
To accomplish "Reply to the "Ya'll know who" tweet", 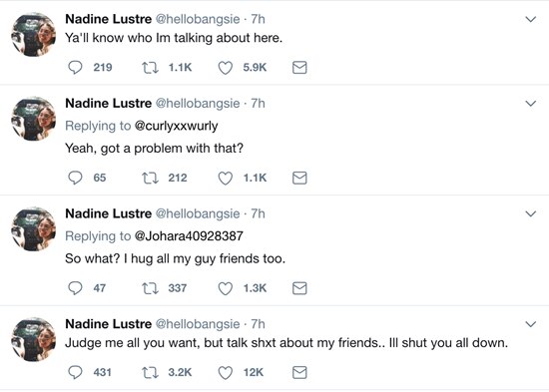I will point(75,67).
